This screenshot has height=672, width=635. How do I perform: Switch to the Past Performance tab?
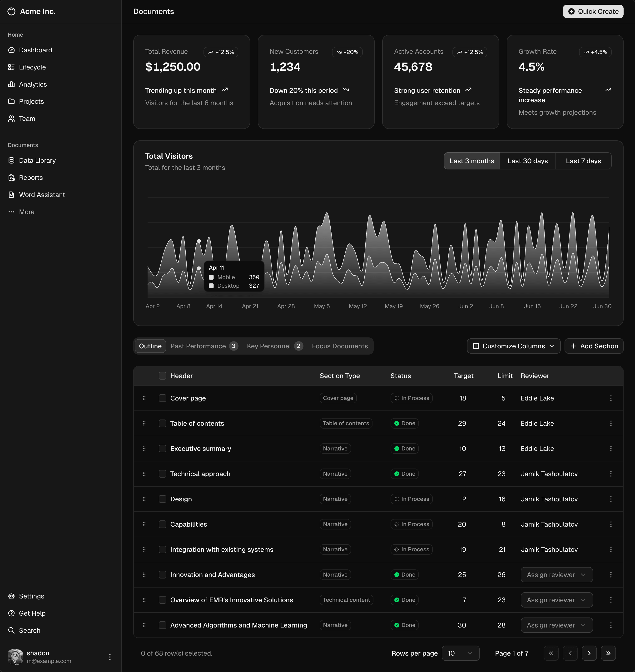pos(198,346)
